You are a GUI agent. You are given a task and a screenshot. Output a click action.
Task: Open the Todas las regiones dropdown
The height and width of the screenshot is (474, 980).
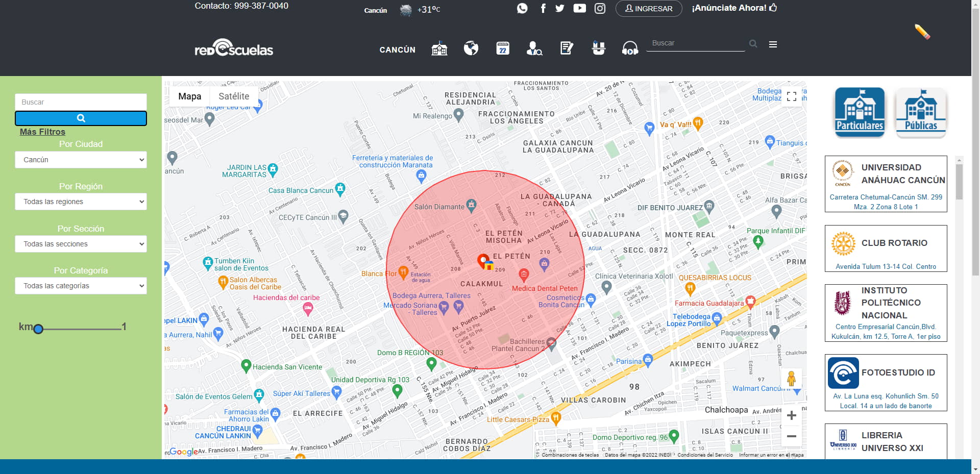pyautogui.click(x=81, y=202)
